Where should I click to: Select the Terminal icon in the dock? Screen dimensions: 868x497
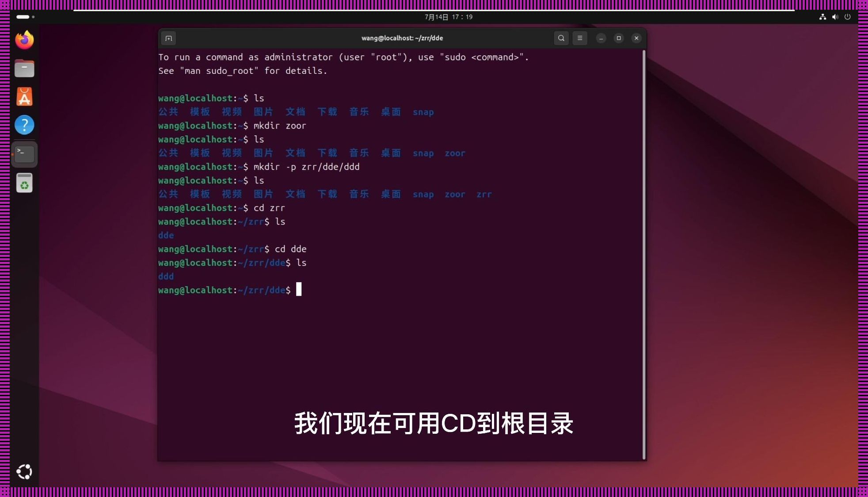click(x=24, y=154)
